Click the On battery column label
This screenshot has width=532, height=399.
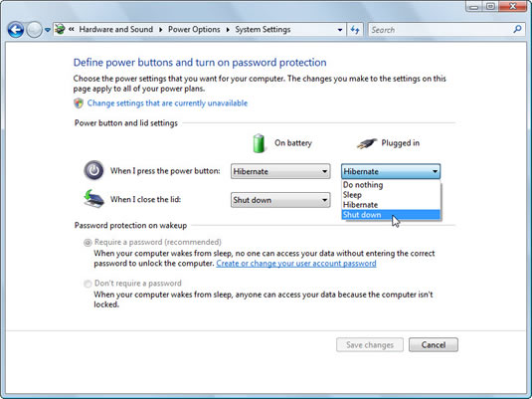(293, 143)
